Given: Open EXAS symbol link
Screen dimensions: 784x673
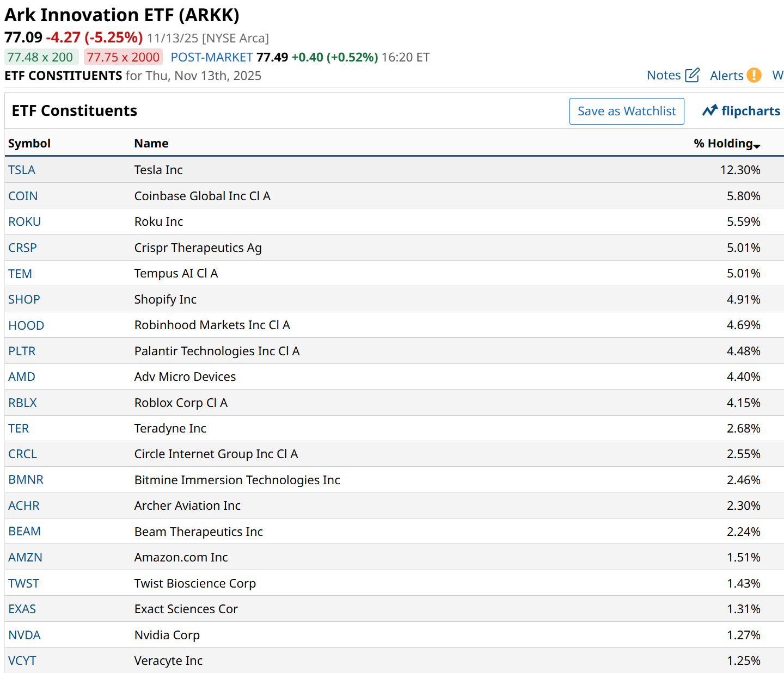Looking at the screenshot, I should click(22, 609).
